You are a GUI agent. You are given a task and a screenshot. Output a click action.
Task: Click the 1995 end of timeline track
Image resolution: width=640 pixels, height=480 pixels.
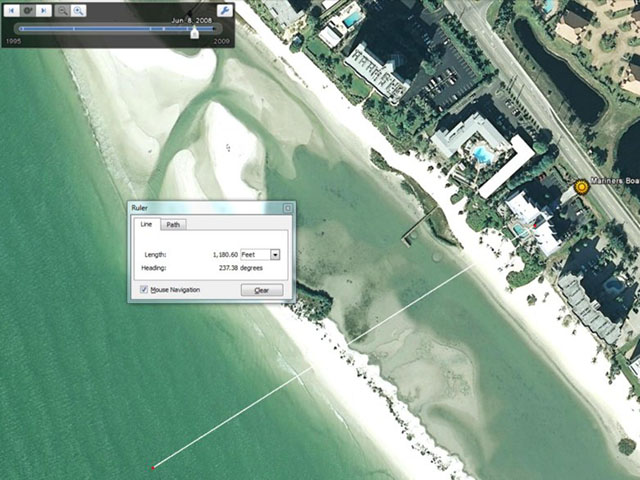click(19, 30)
